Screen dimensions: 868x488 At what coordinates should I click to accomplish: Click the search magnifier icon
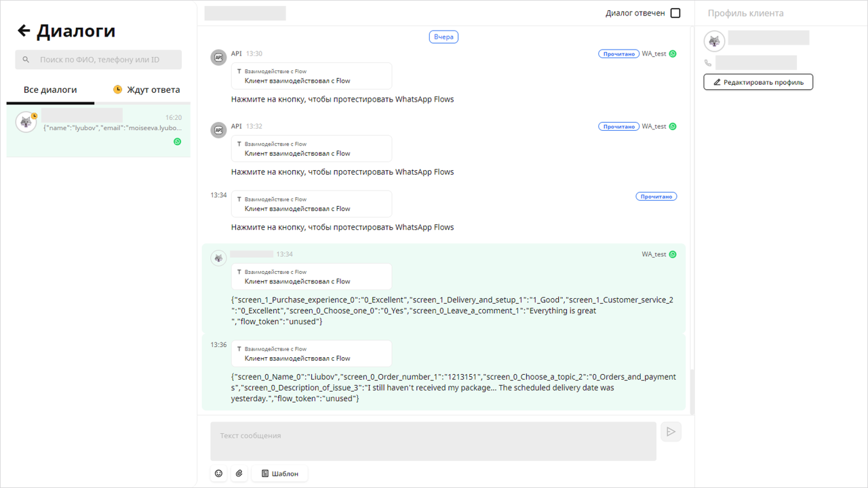(x=26, y=60)
